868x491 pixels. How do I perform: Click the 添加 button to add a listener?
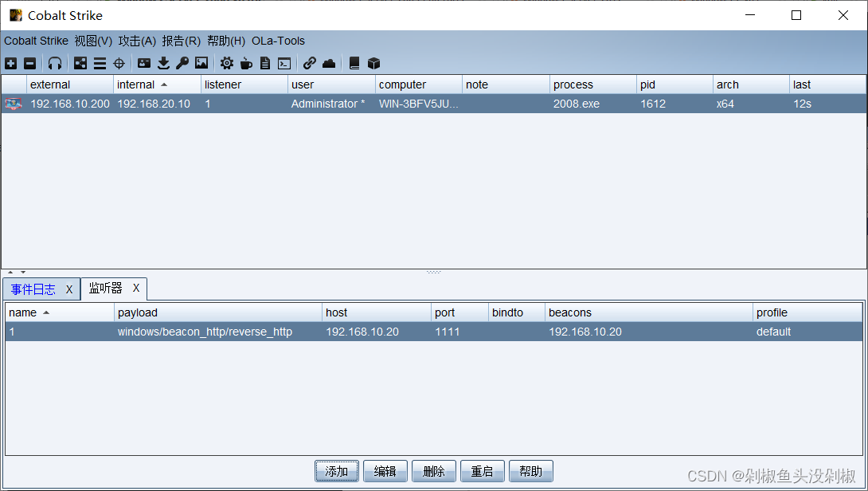click(x=337, y=471)
